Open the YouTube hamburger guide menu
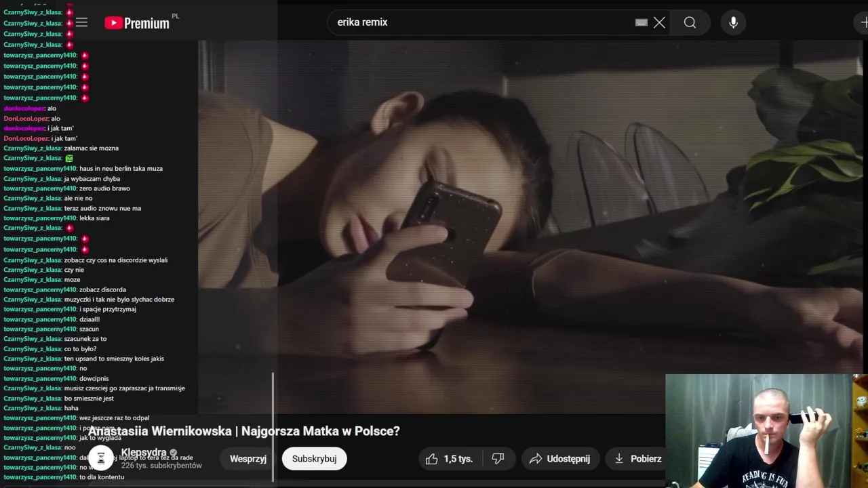The width and height of the screenshot is (868, 488). pyautogui.click(x=81, y=22)
